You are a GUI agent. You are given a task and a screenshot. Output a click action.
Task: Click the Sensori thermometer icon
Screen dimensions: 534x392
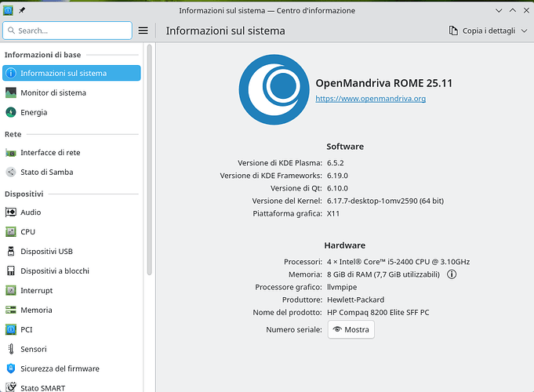tap(11, 349)
